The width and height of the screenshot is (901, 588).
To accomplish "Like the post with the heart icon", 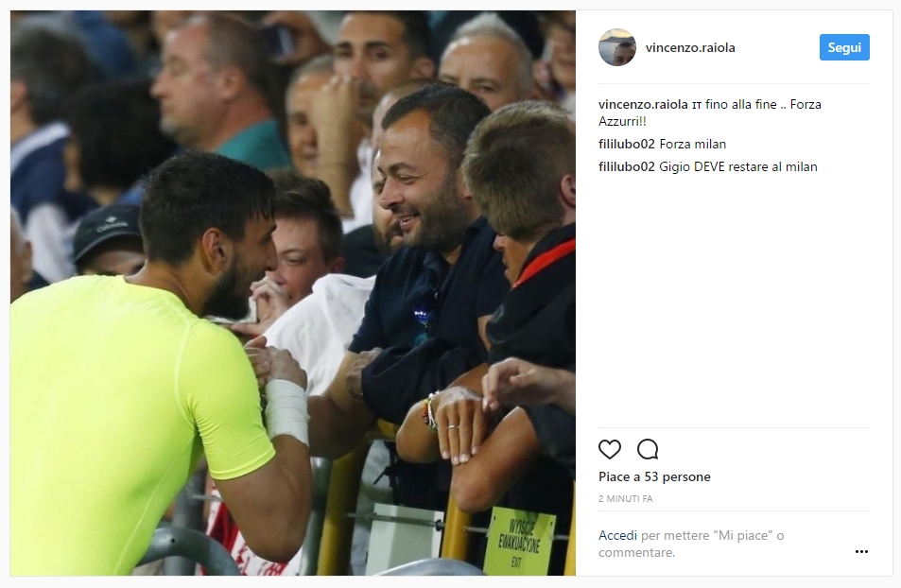I will (610, 449).
